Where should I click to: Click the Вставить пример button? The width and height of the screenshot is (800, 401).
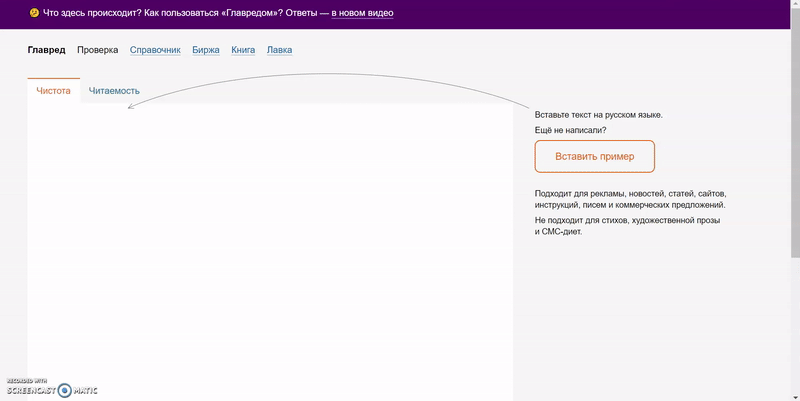pos(594,157)
